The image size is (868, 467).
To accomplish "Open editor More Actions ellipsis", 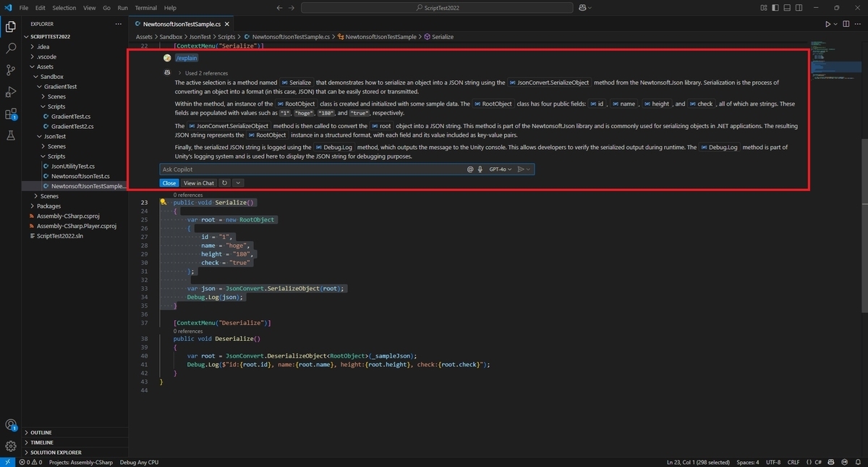I will coord(858,24).
